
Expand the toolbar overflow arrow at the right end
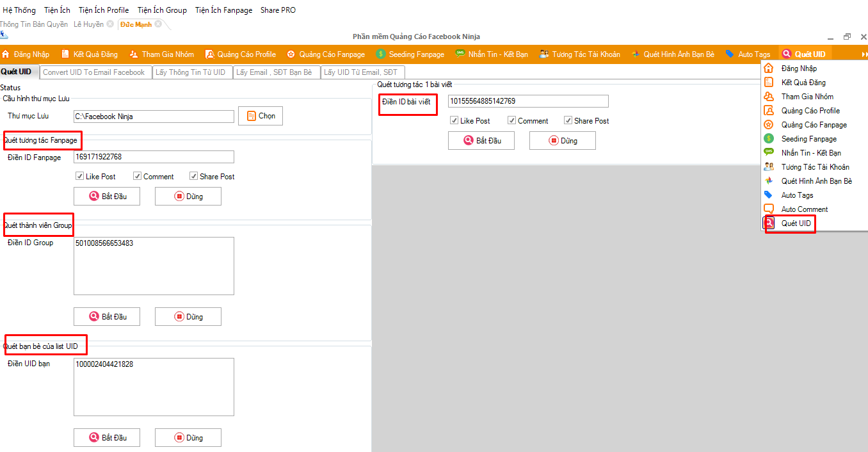864,55
